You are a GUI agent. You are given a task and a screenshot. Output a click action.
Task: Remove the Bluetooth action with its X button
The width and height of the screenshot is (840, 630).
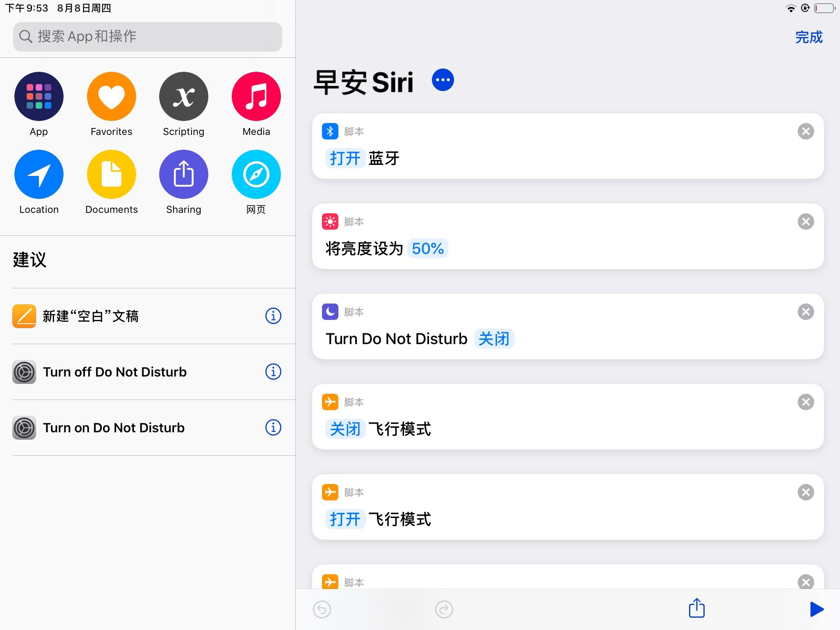click(x=806, y=131)
